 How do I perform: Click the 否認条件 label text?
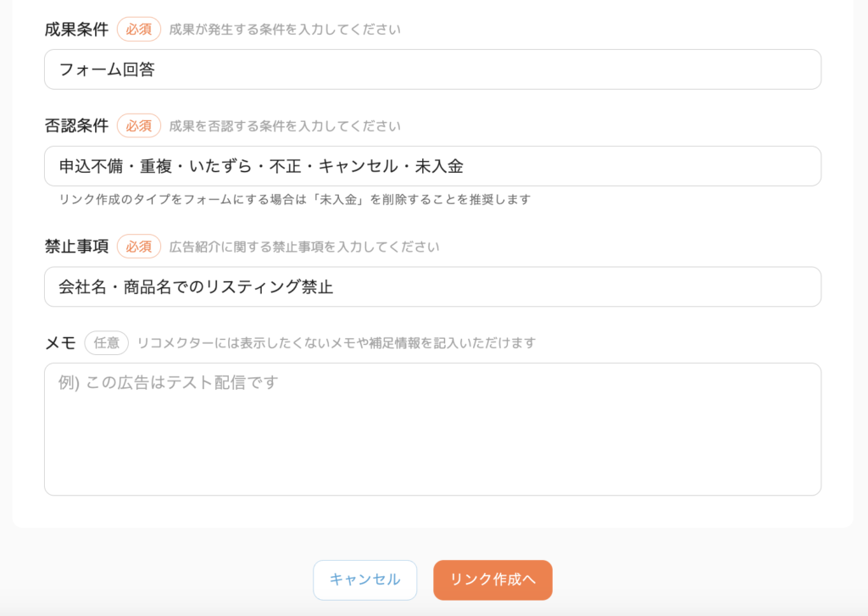76,125
